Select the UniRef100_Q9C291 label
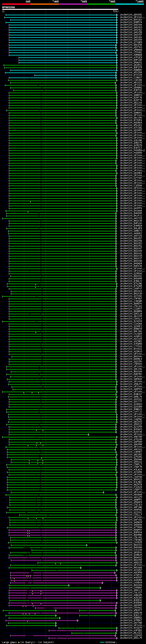This screenshot has height=644, width=146. point(131,369)
